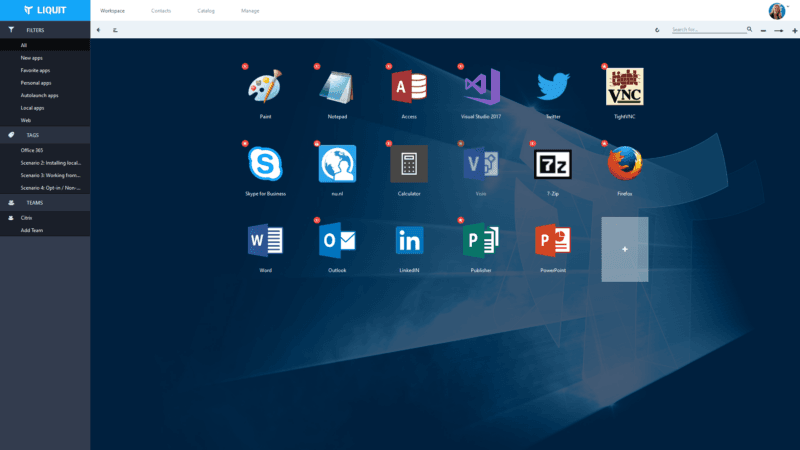Screen dimensions: 800x450
Task: Click the zoom in plus icon
Action: [x=794, y=31]
